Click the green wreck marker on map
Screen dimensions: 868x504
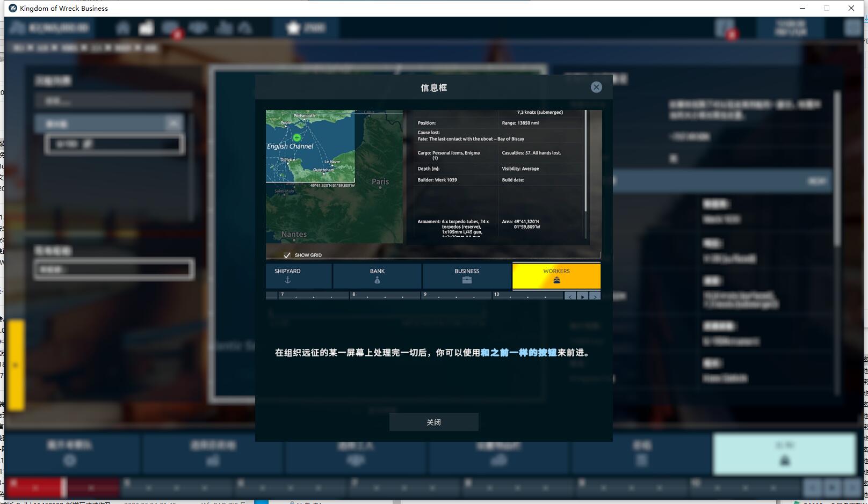coord(296,138)
